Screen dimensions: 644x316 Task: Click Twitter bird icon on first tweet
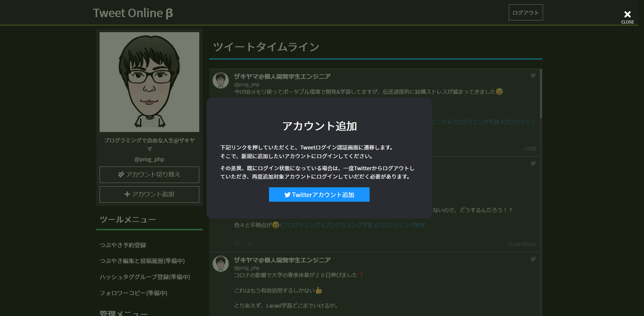[533, 76]
